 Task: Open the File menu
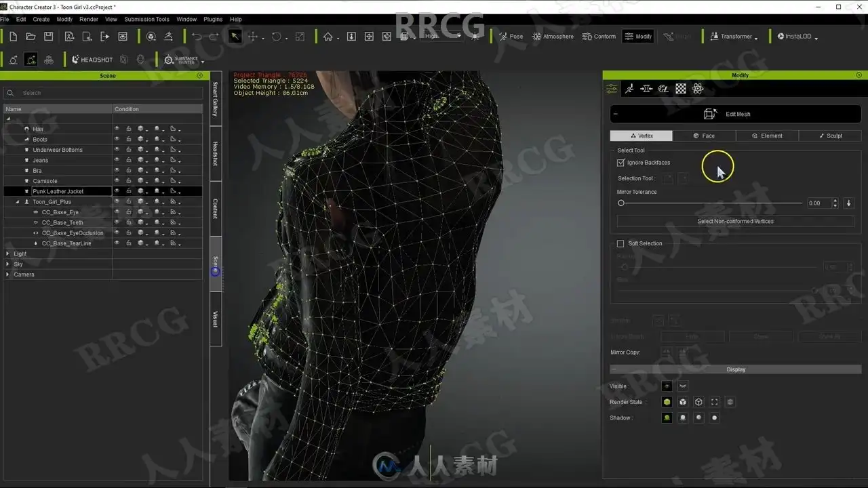coord(5,19)
